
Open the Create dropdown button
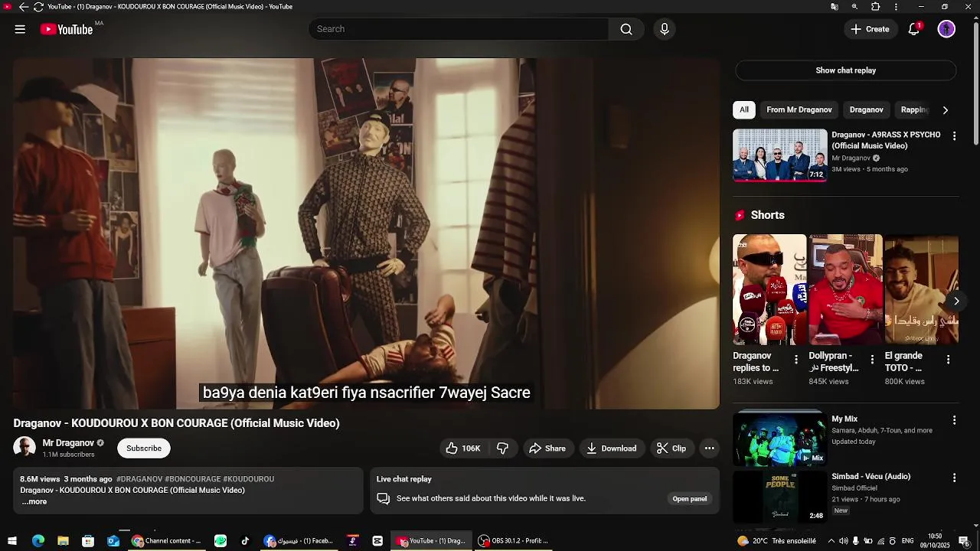tap(871, 29)
